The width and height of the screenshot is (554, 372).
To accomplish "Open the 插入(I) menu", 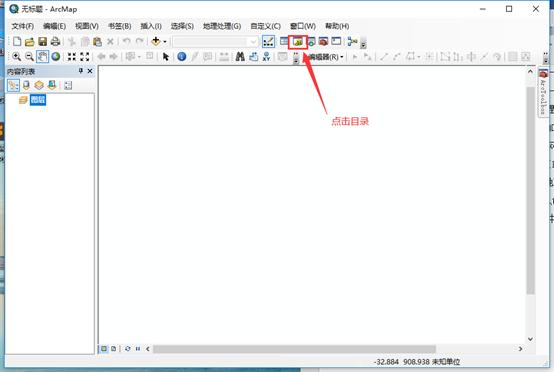I will click(x=151, y=26).
